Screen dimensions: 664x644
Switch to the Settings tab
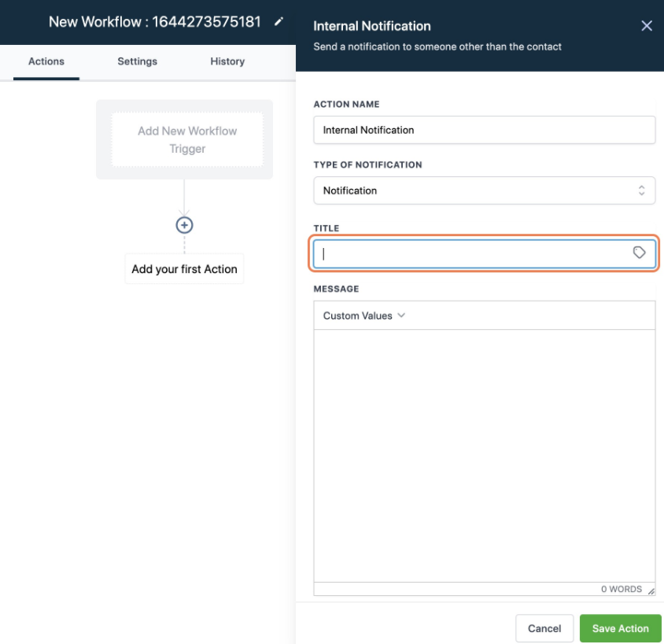(137, 61)
